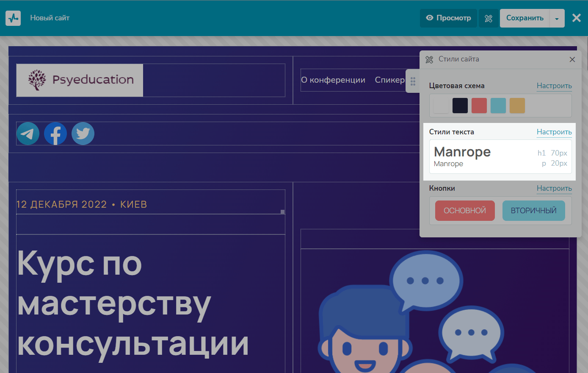Click the О конференции menu item
Image resolution: width=588 pixels, height=373 pixels.
click(333, 80)
